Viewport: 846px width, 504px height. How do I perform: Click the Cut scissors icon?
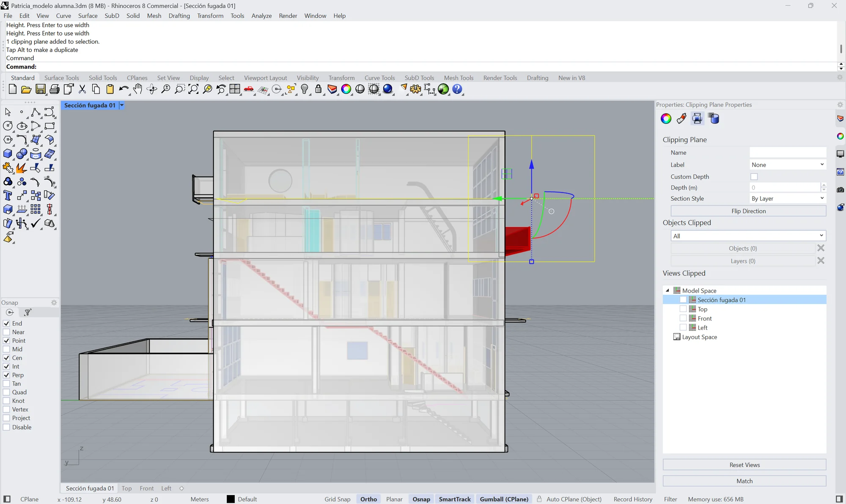click(82, 89)
